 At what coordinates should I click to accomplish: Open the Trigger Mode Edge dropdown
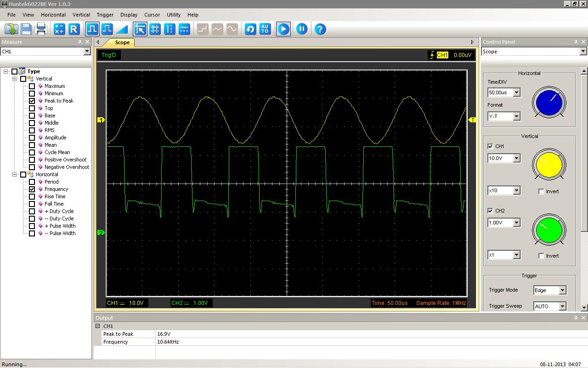pyautogui.click(x=562, y=290)
